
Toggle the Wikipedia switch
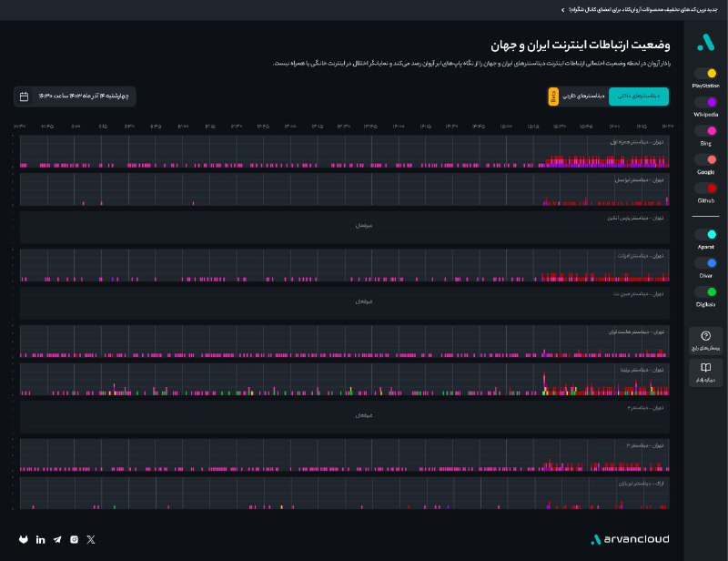(x=706, y=102)
